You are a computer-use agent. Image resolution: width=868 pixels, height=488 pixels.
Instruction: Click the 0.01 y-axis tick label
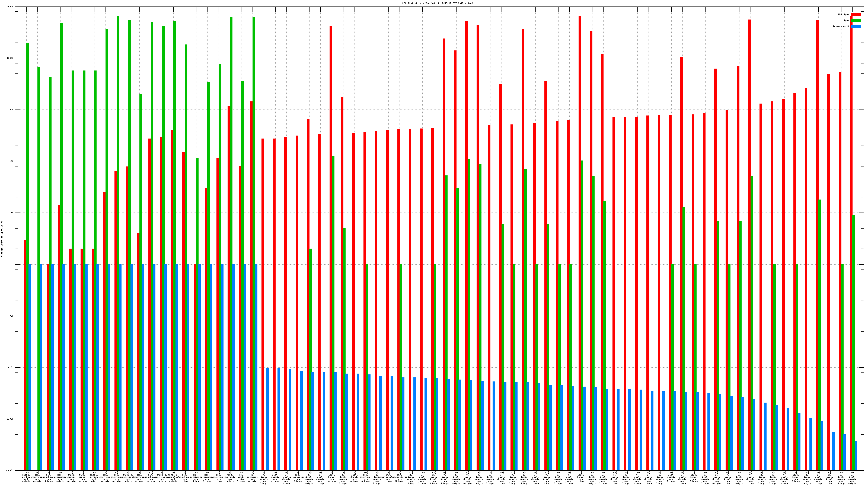(x=11, y=367)
